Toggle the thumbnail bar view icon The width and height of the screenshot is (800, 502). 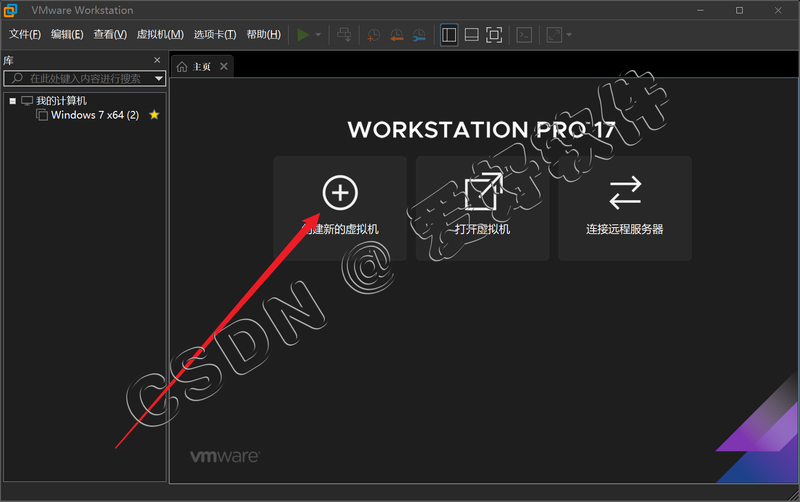click(471, 35)
